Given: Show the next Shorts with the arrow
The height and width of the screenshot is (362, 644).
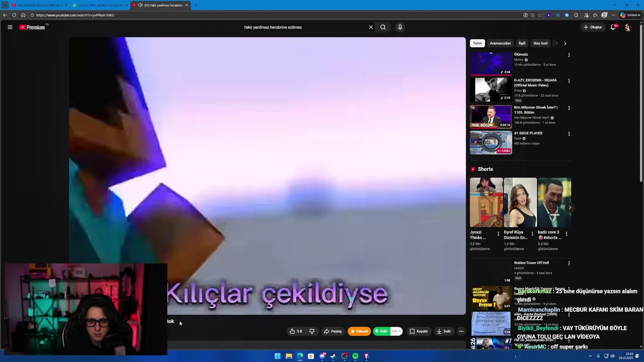Looking at the screenshot, I should tap(570, 208).
